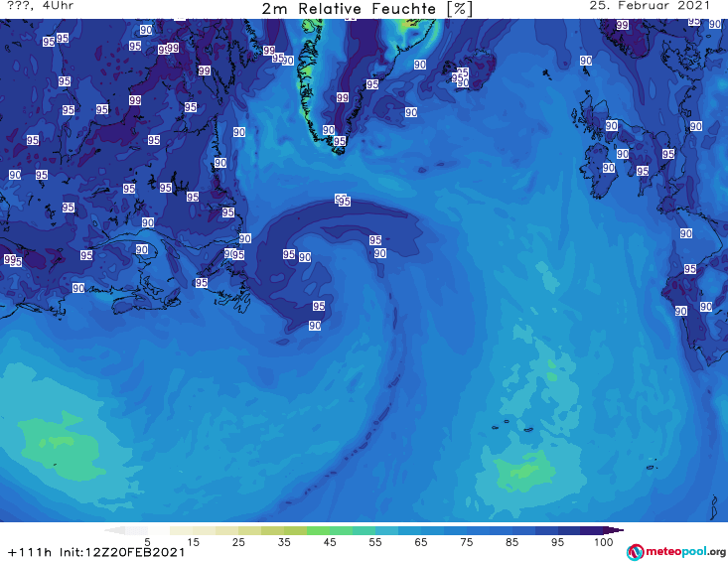Pick the dark purple arrow tip ending the color scale
728x562 pixels.
click(614, 530)
